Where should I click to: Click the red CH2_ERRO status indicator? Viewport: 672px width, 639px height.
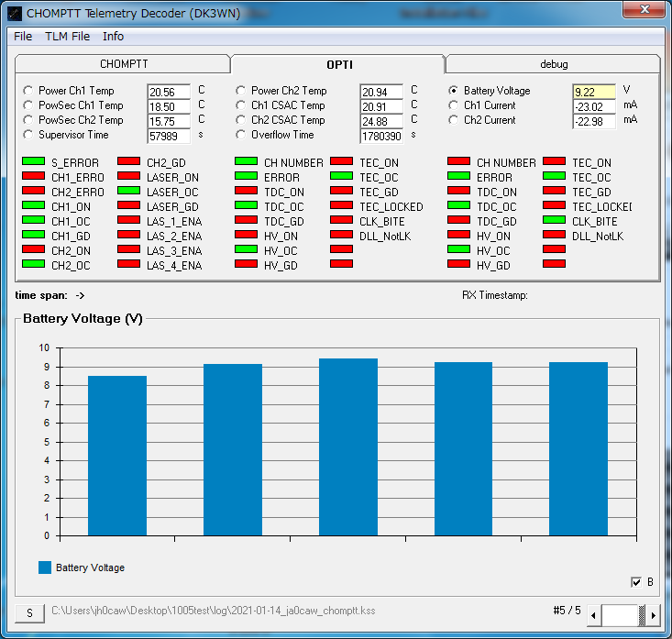33,191
